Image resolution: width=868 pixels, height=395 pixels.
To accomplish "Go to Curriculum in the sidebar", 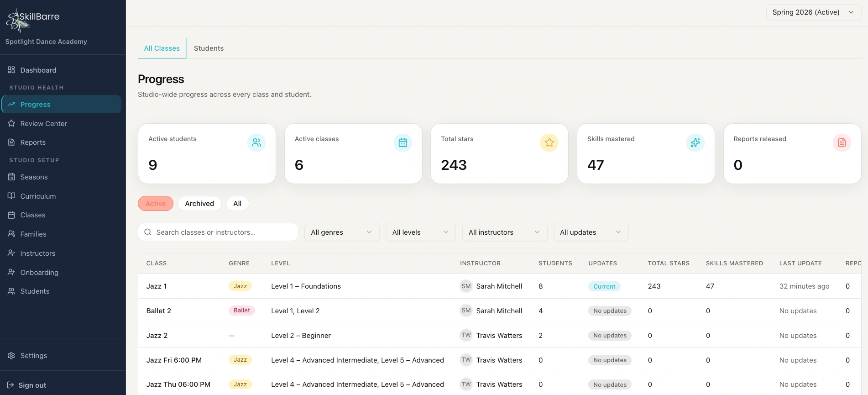I will click(x=61, y=196).
